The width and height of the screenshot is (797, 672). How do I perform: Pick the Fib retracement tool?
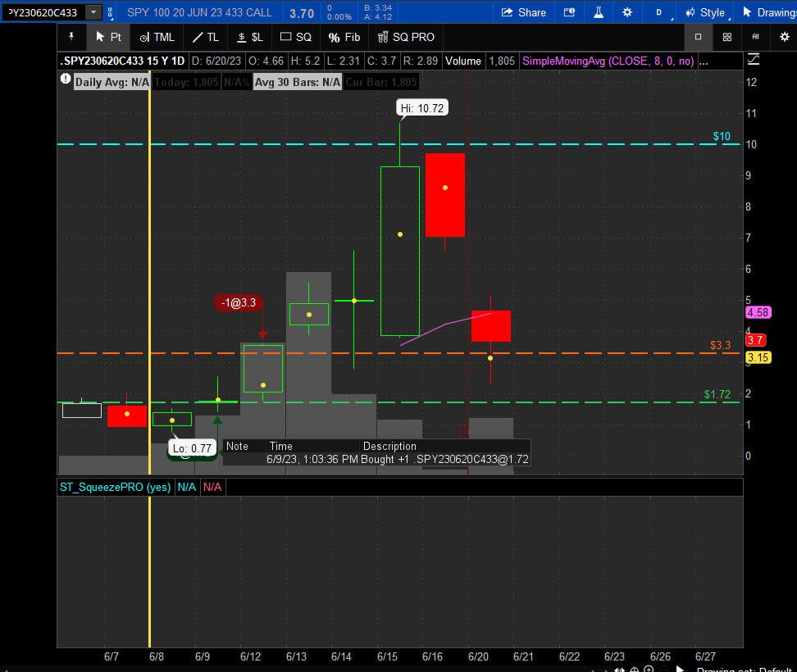click(344, 37)
